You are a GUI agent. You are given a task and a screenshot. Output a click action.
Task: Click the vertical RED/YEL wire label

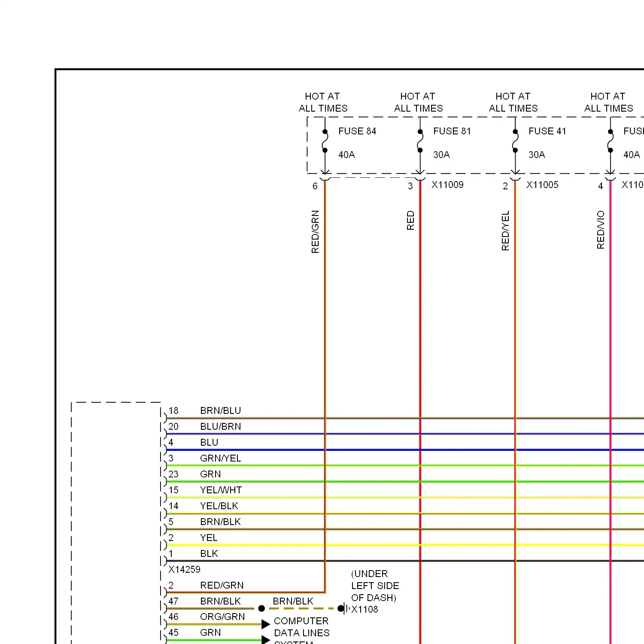click(505, 231)
